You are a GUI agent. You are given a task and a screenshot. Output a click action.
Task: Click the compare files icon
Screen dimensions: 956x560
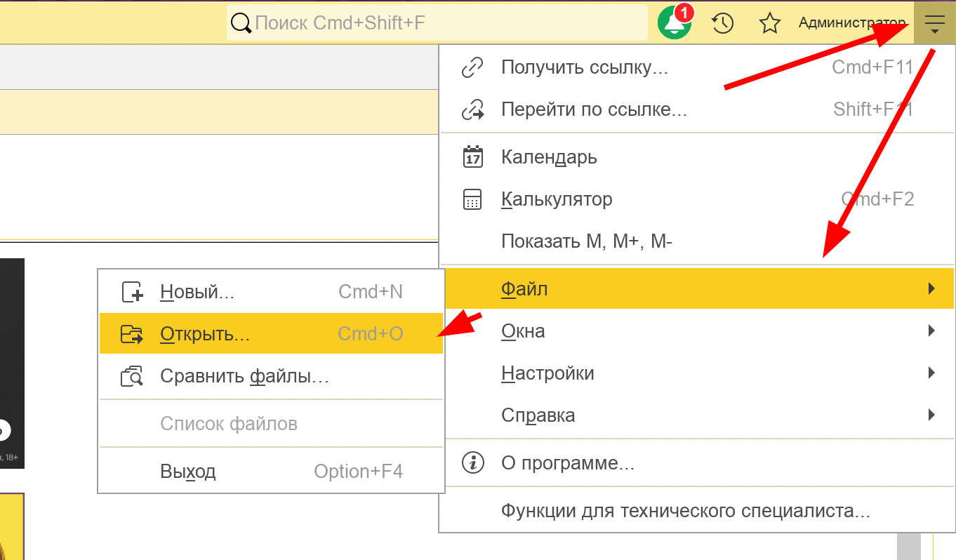[x=132, y=377]
